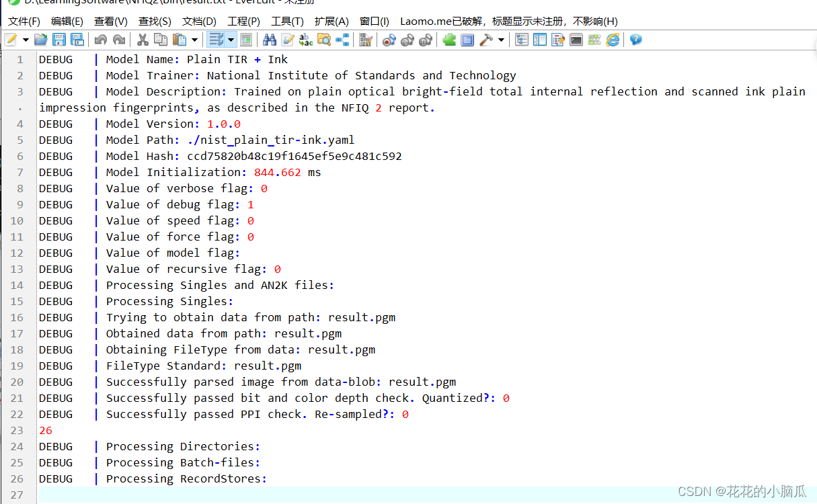Click the text 'Processing RecordStores:'
This screenshot has height=504, width=817.
(186, 478)
